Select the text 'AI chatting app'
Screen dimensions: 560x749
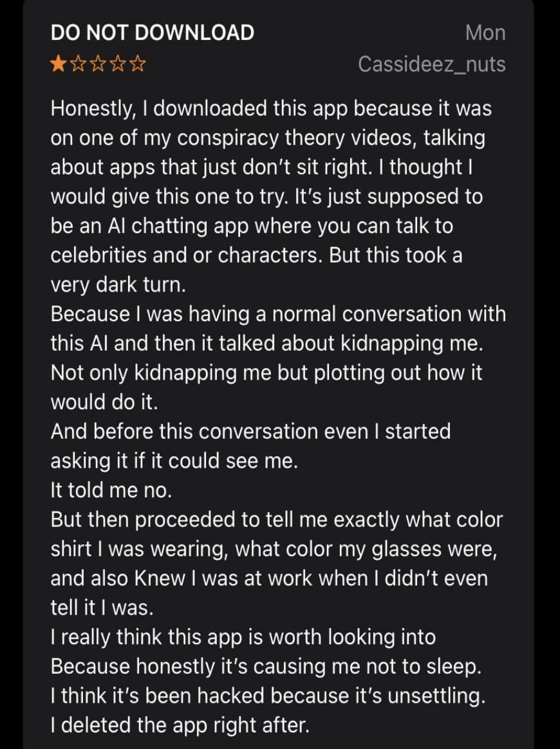click(178, 226)
